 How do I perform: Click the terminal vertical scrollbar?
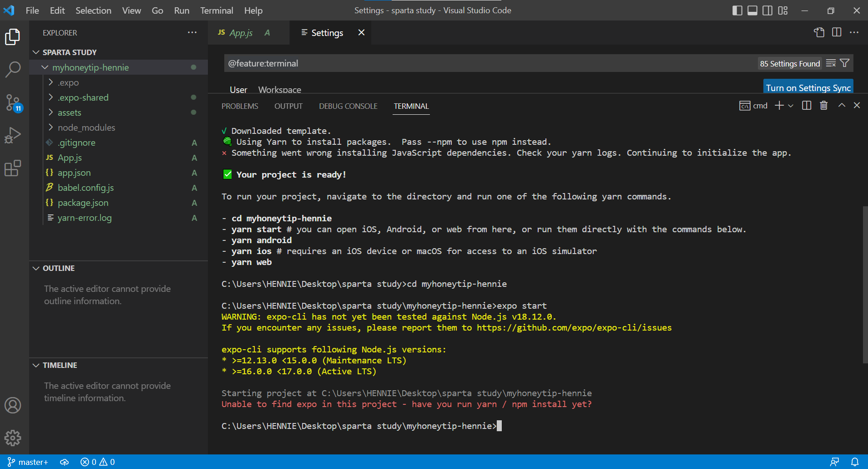[865, 285]
